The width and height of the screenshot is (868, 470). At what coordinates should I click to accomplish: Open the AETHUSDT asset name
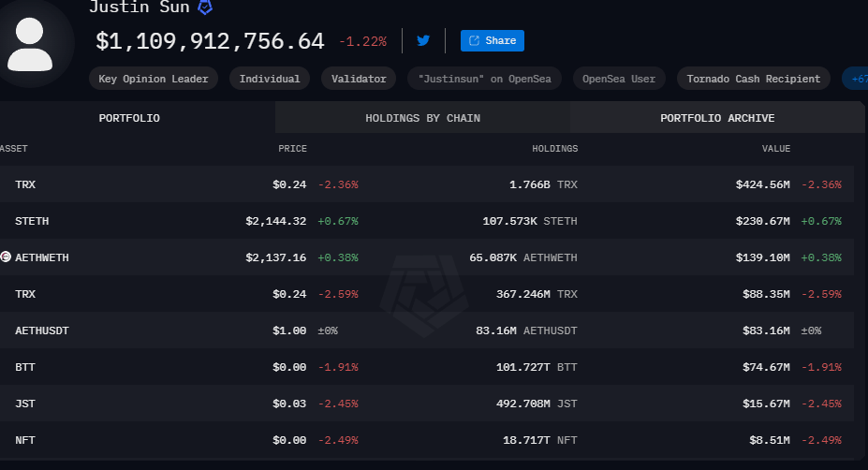(42, 330)
